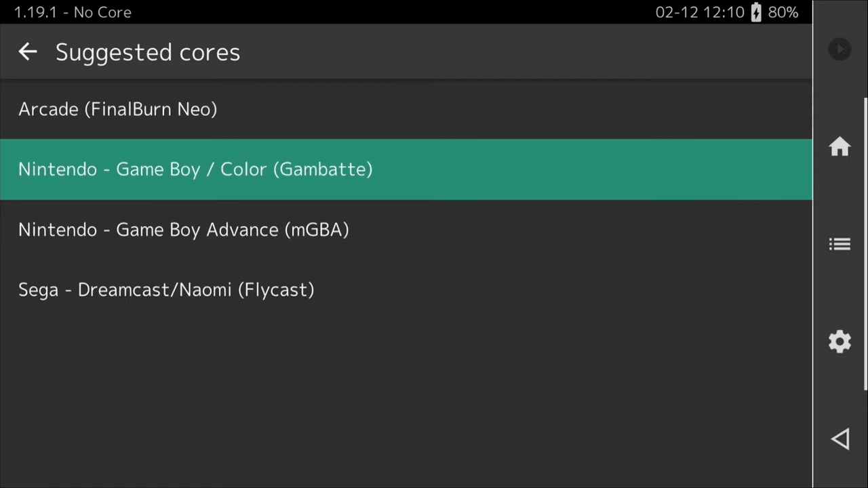The image size is (868, 488).
Task: Tap the clock showing 02-12 12:10
Action: pyautogui.click(x=700, y=12)
